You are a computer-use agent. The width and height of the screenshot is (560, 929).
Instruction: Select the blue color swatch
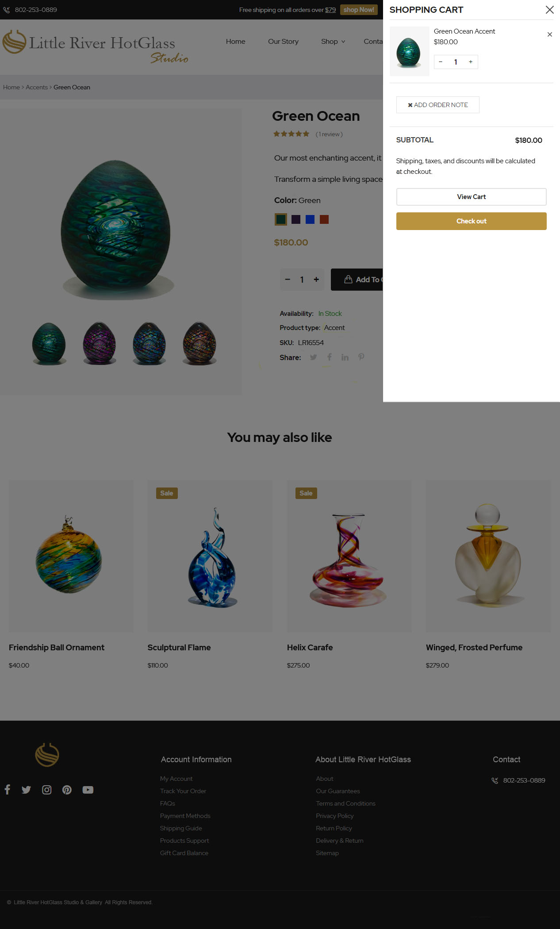pos(310,219)
